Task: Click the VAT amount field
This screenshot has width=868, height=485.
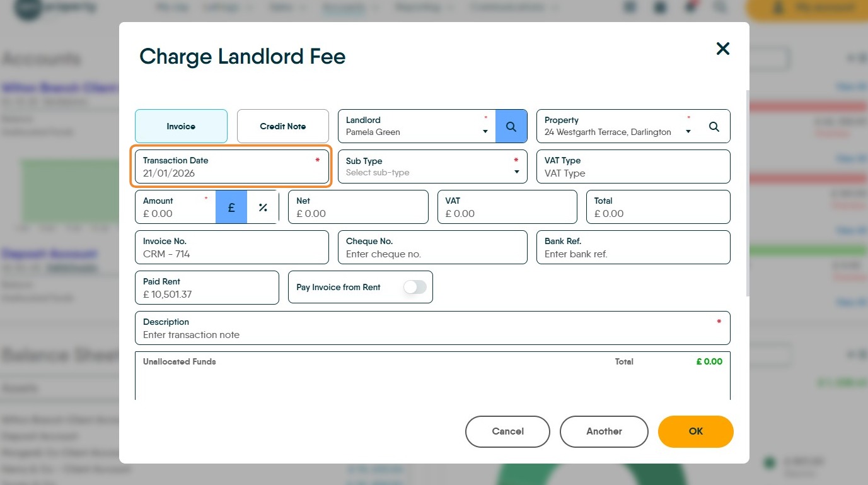Action: pos(507,207)
